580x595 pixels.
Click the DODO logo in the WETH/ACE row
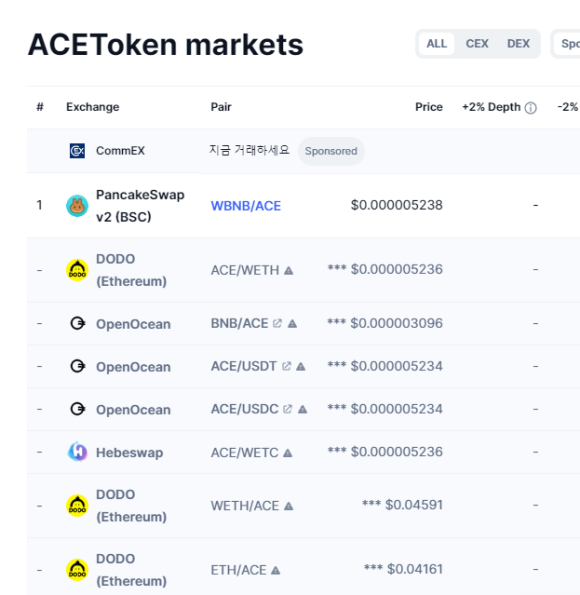click(x=77, y=505)
